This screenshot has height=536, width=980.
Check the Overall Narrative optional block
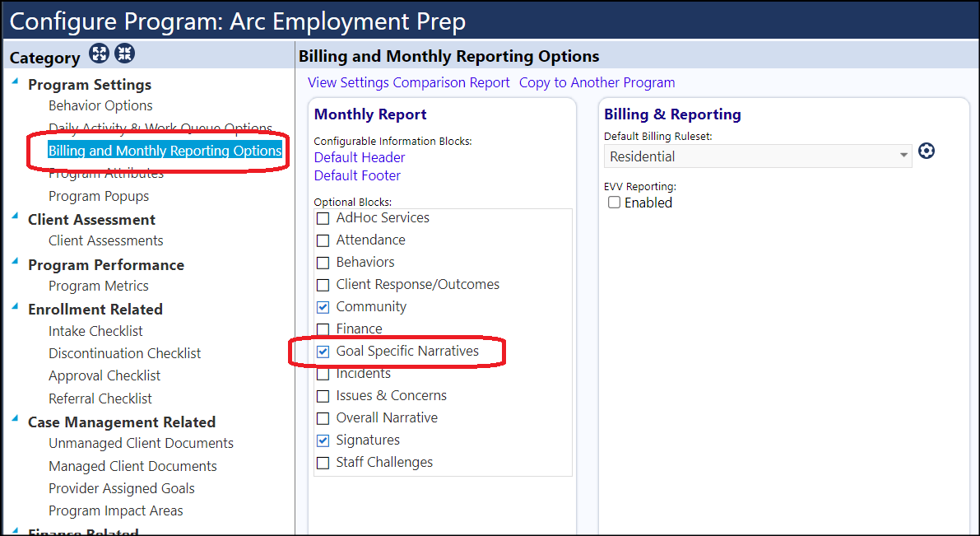pos(323,418)
